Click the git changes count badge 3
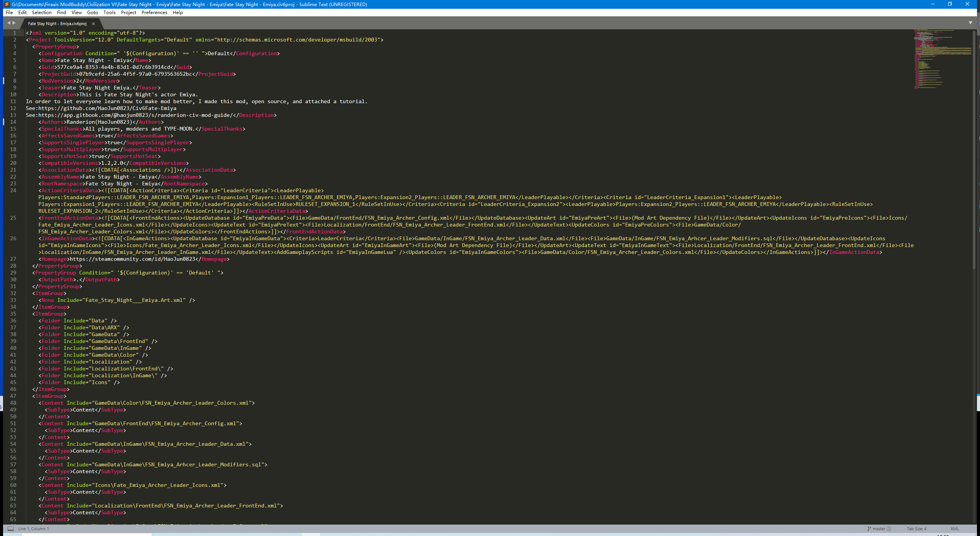The image size is (980, 536). pos(889,529)
